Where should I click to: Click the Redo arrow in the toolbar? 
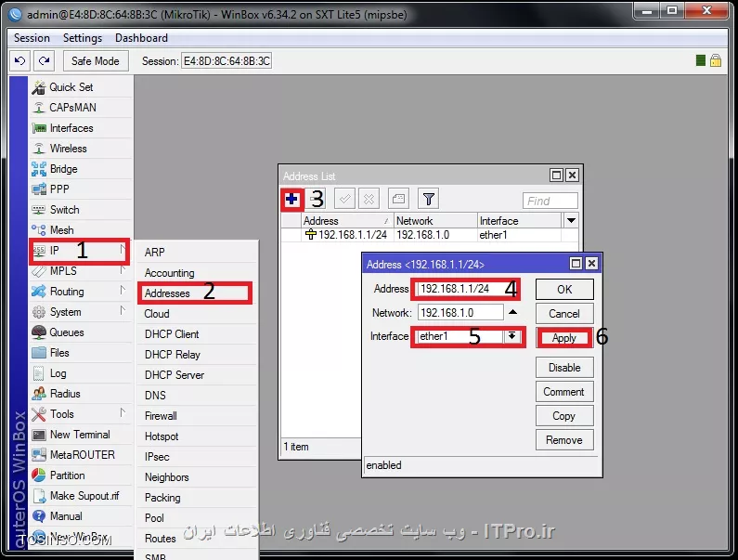tap(45, 60)
